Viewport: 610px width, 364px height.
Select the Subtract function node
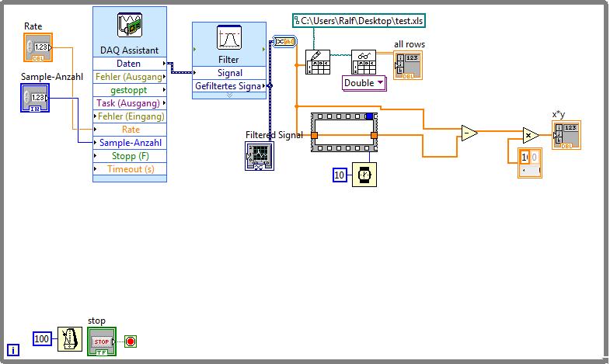click(x=469, y=133)
